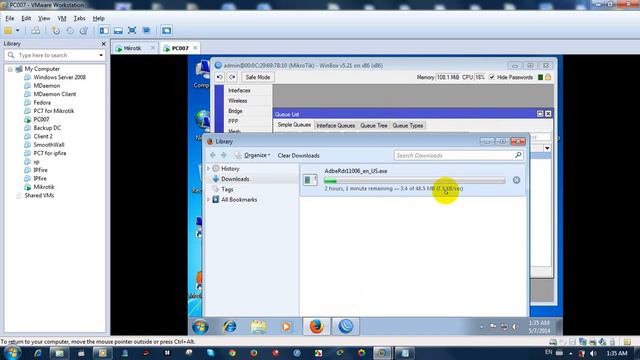Select Windows Server 2008 in library
The width and height of the screenshot is (640, 360).
coord(60,77)
